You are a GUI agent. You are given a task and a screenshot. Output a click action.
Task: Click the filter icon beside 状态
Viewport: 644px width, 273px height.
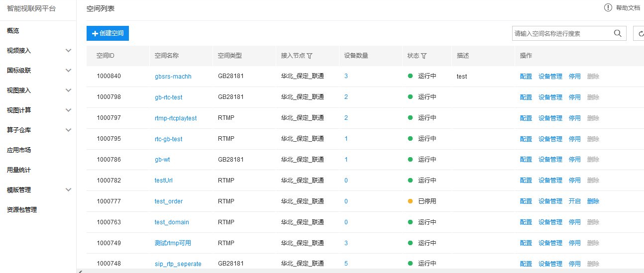pos(424,56)
